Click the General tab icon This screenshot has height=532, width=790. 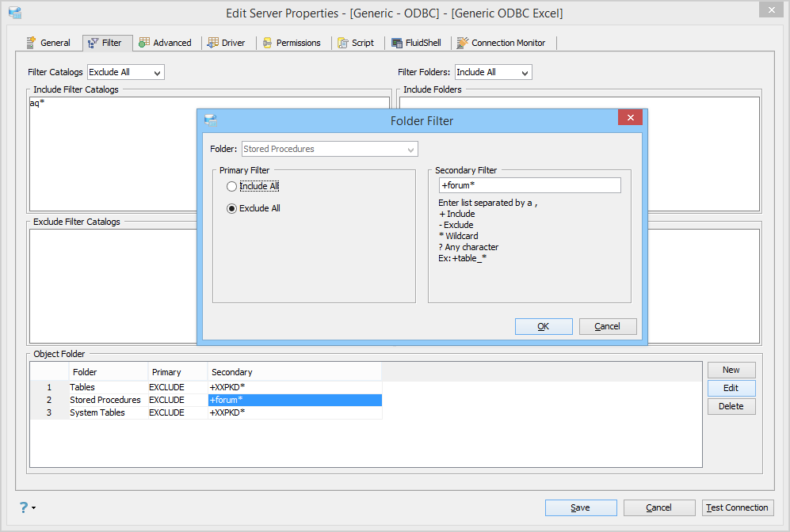[x=32, y=43]
